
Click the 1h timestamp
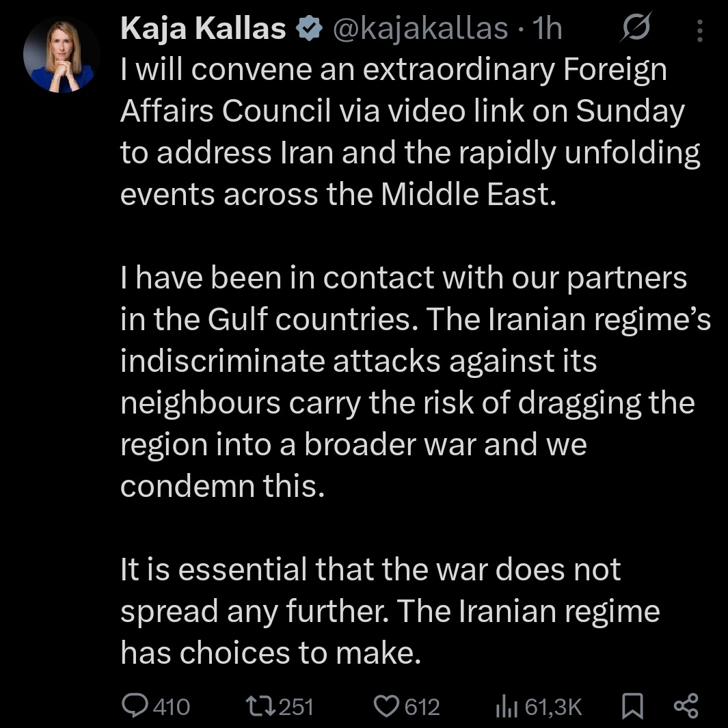(547, 29)
